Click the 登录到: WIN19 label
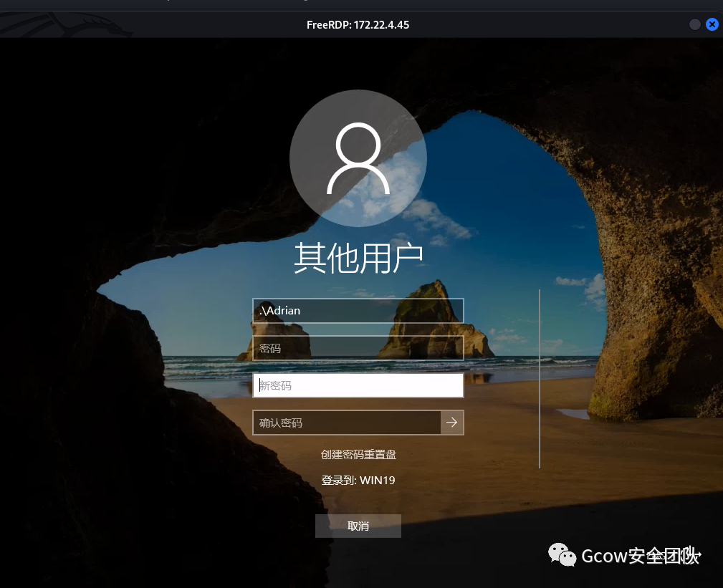The image size is (723, 588). 358,480
